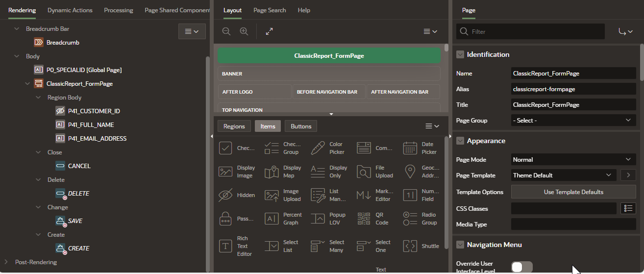The image size is (644, 274).
Task: Collapse the Region Body node
Action: (39, 98)
